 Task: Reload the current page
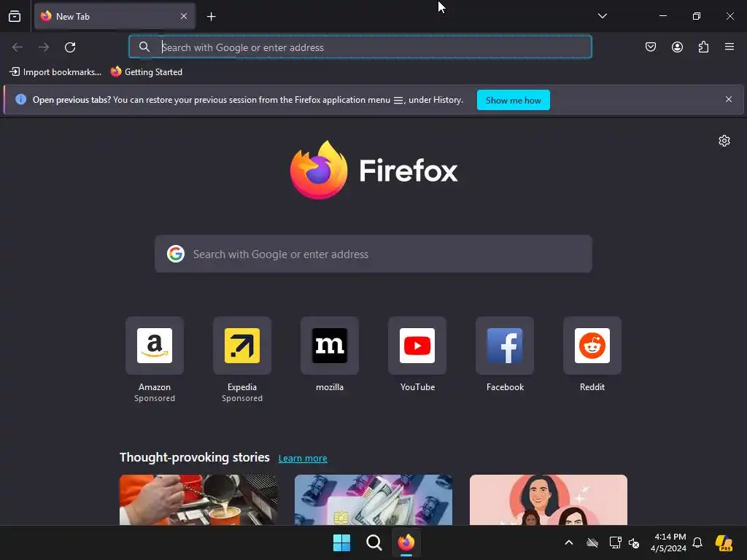coord(70,47)
